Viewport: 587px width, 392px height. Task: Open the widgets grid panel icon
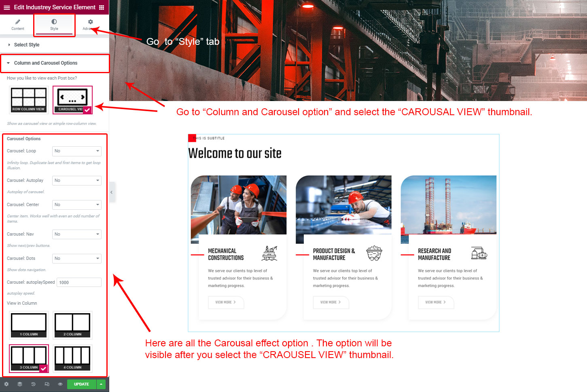(102, 7)
